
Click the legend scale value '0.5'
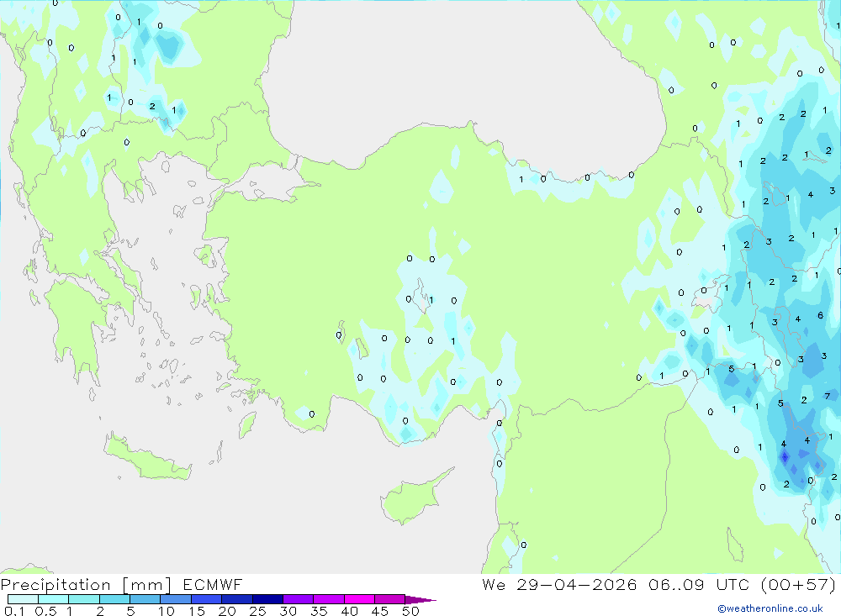[45, 611]
